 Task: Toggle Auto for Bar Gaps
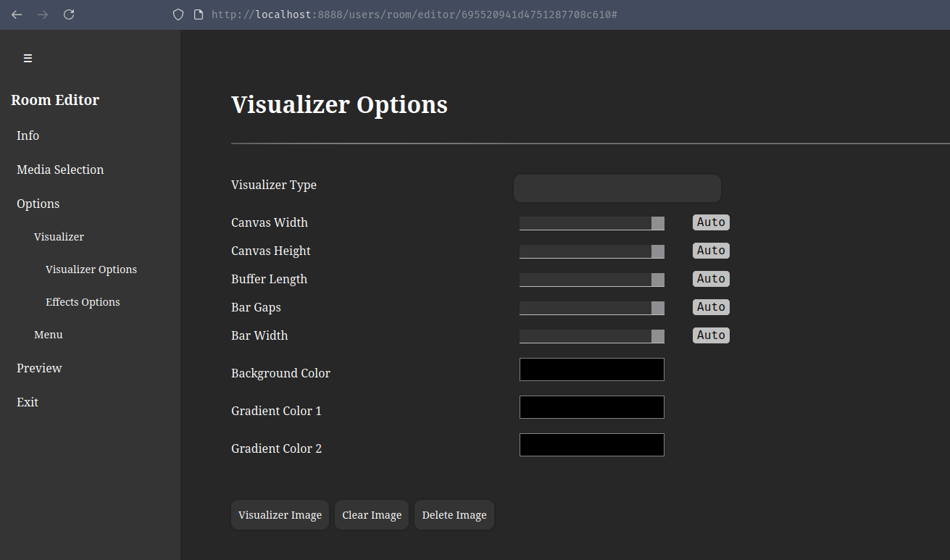click(x=711, y=306)
